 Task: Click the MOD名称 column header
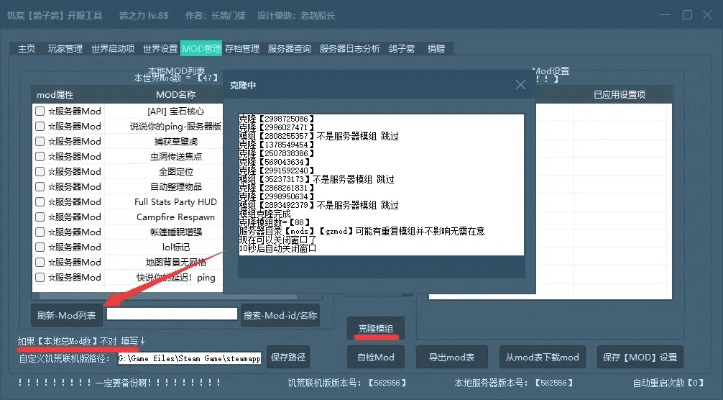pyautogui.click(x=176, y=95)
